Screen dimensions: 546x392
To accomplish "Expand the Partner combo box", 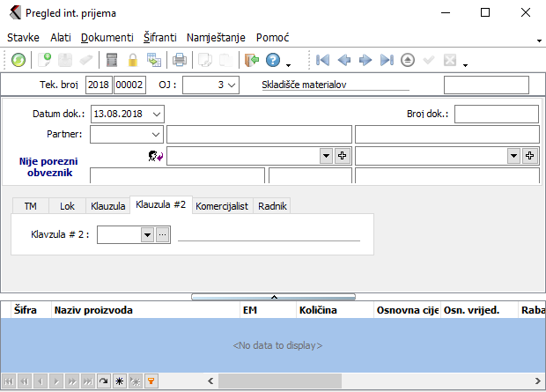I will [x=156, y=134].
